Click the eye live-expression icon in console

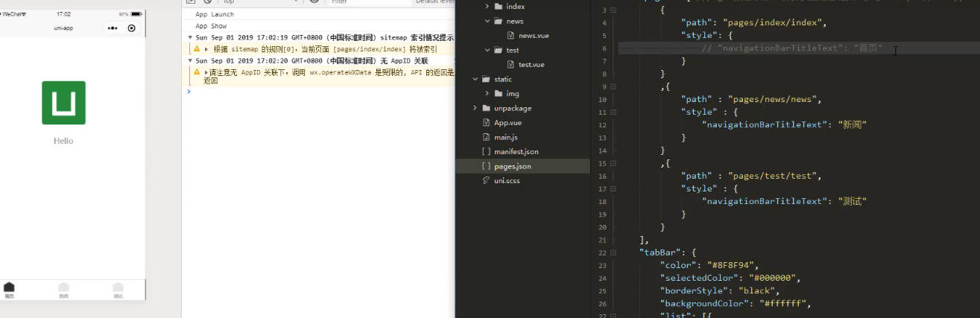click(314, 2)
